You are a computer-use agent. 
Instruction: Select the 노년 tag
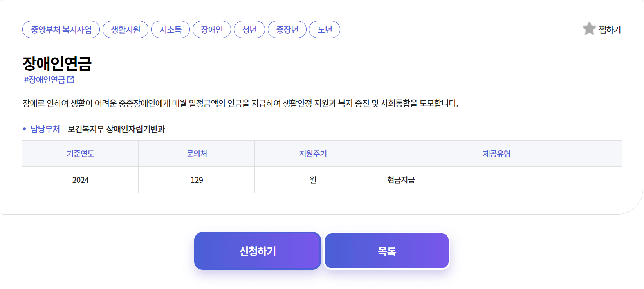pyautogui.click(x=325, y=29)
